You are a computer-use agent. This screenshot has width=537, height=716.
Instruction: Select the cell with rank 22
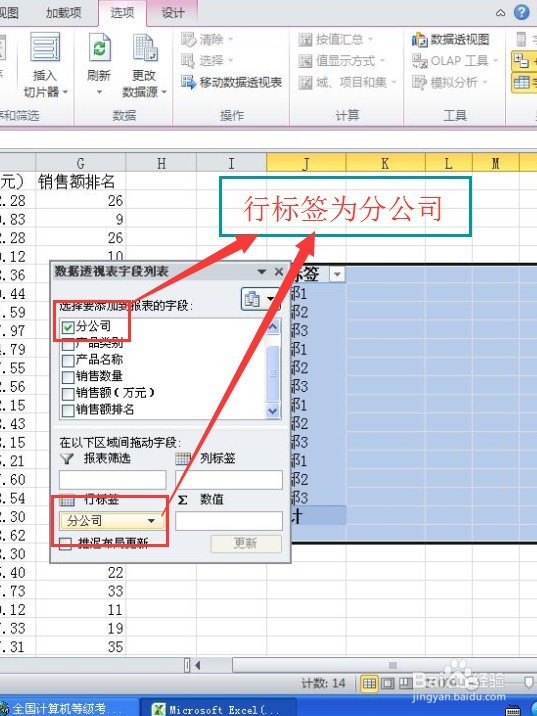pyautogui.click(x=81, y=572)
